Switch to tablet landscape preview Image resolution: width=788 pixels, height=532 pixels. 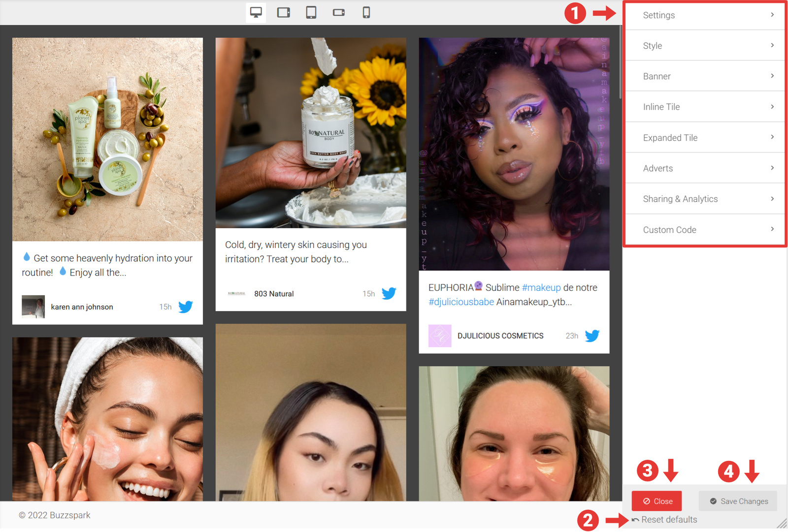point(283,12)
